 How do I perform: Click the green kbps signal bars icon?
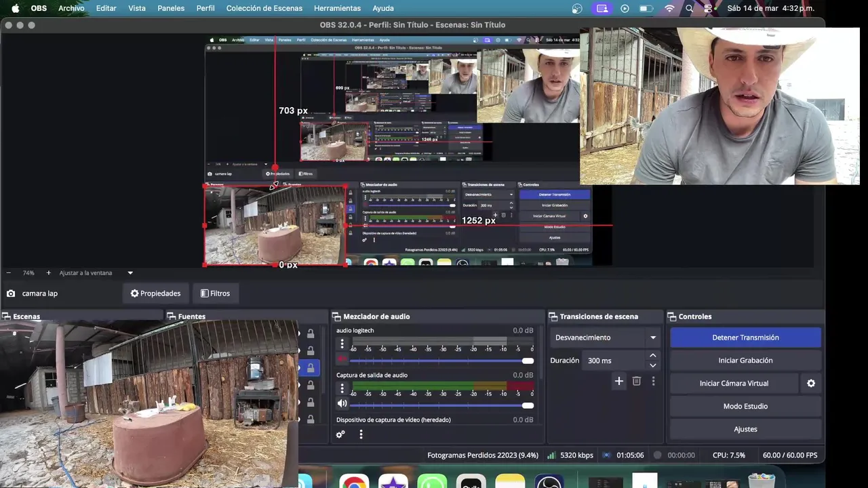551,455
